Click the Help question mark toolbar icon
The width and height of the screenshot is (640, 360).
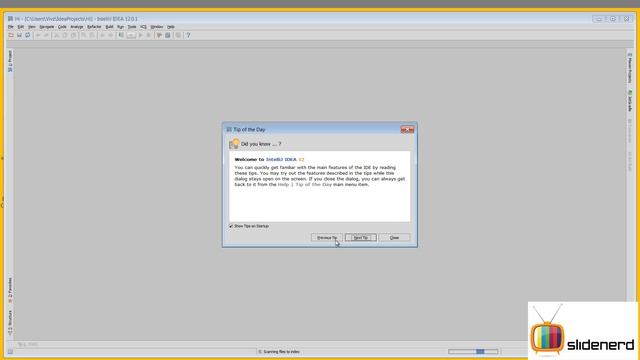tap(188, 36)
